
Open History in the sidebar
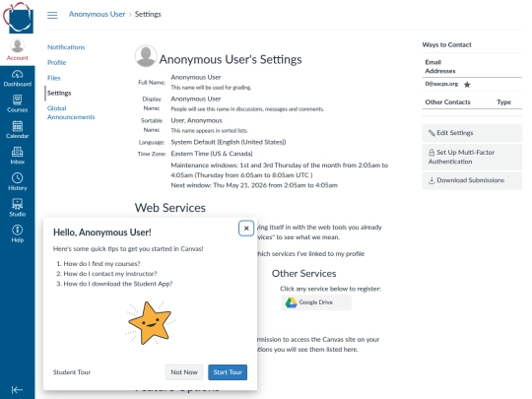point(18,182)
